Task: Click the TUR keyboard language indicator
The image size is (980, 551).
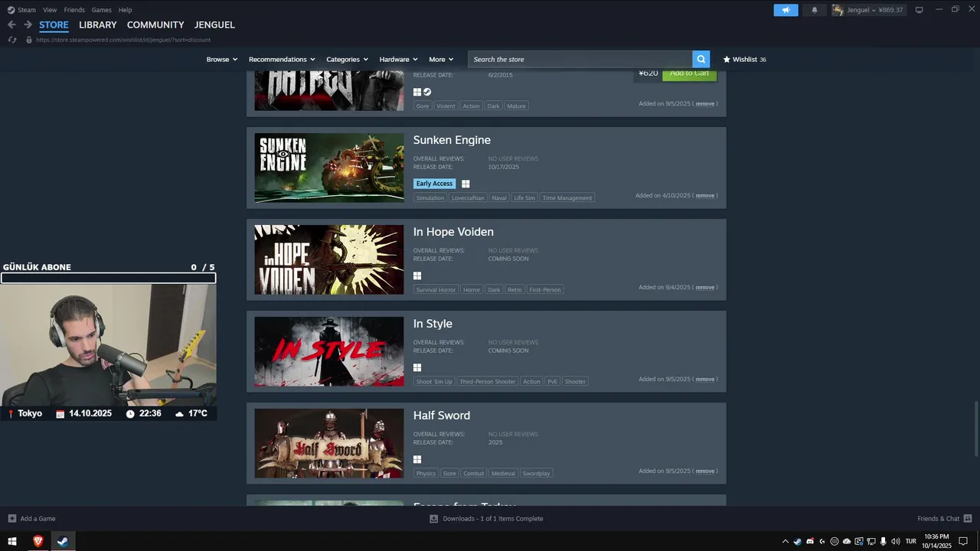Action: (x=911, y=541)
